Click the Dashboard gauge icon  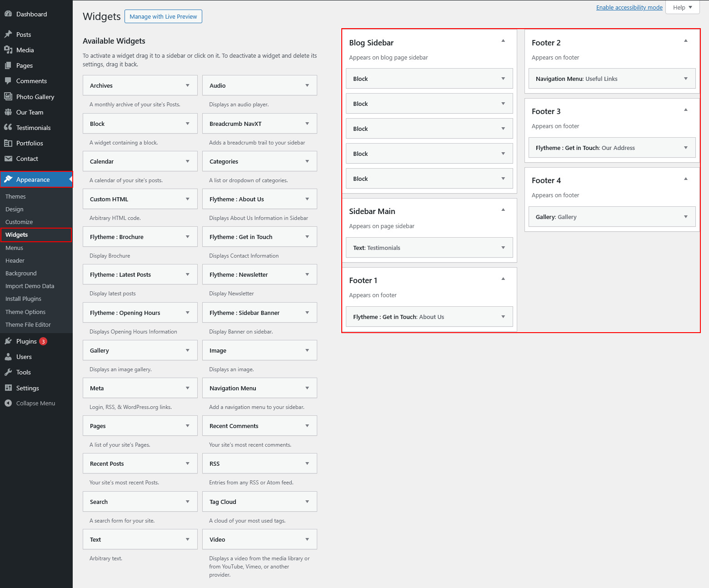click(x=8, y=14)
